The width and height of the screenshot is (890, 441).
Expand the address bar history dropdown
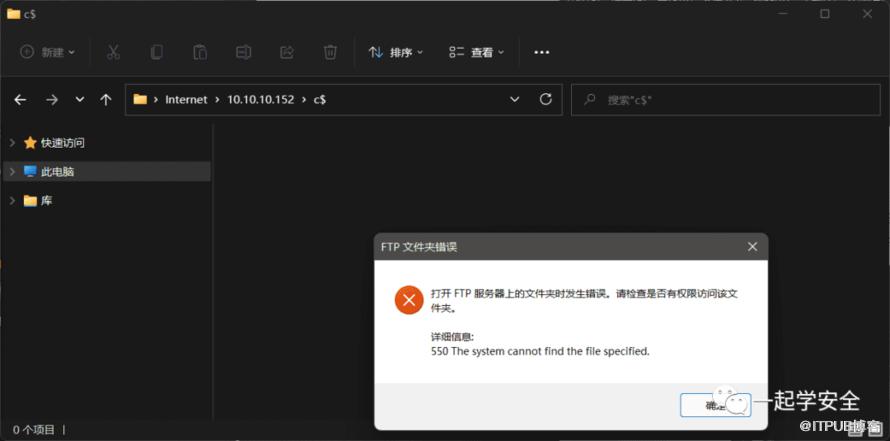[515, 99]
